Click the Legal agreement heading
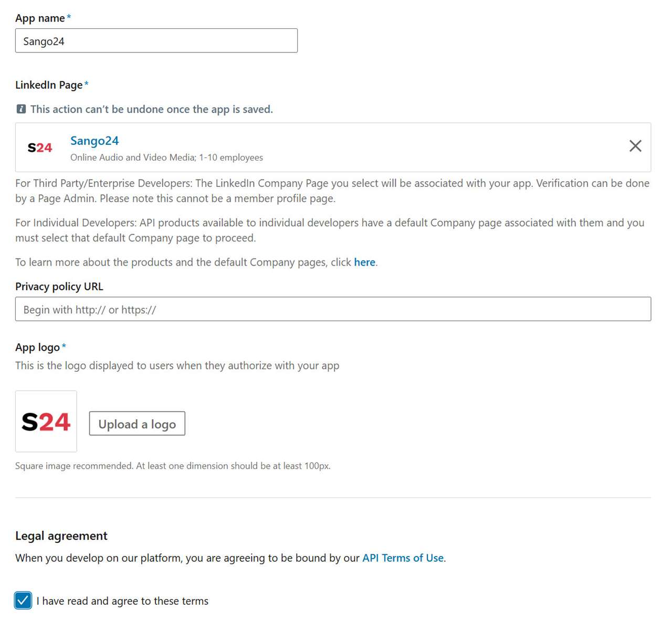The width and height of the screenshot is (672, 630). point(61,536)
